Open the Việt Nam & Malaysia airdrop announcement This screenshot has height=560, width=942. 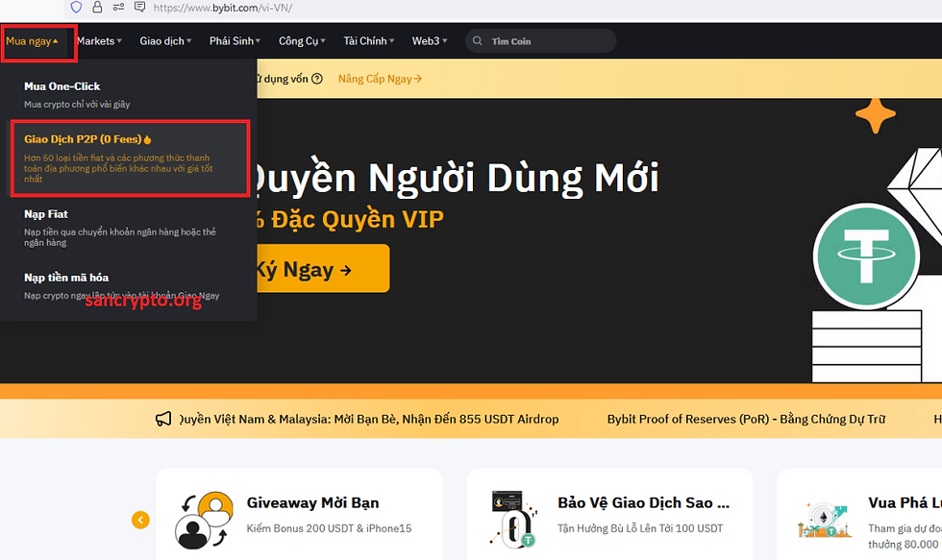click(369, 419)
